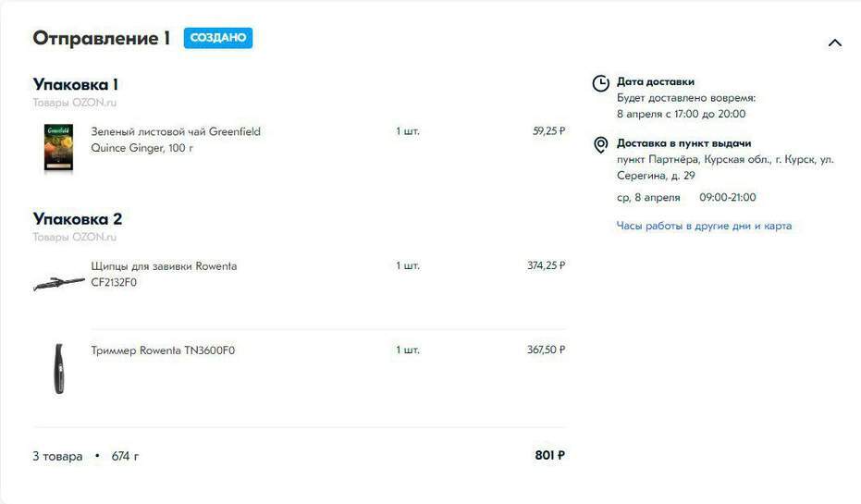Open the Часы работы в другие дни и карта link
This screenshot has height=504, width=861.
click(x=704, y=226)
